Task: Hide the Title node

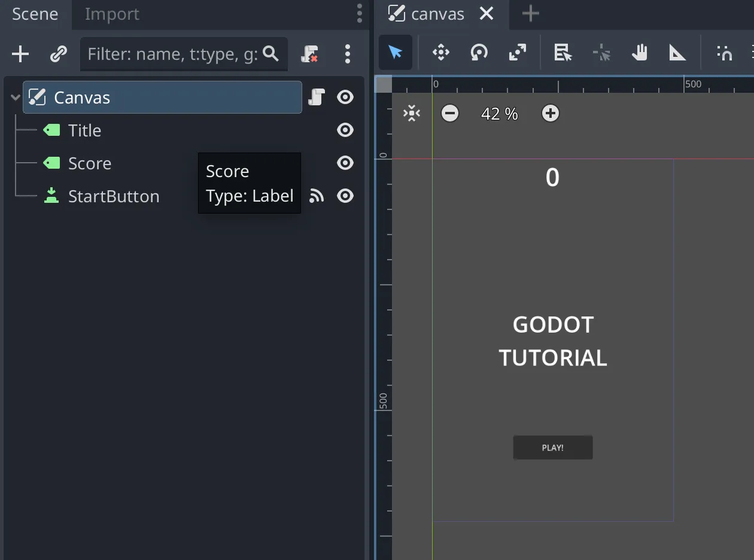Action: [x=345, y=130]
